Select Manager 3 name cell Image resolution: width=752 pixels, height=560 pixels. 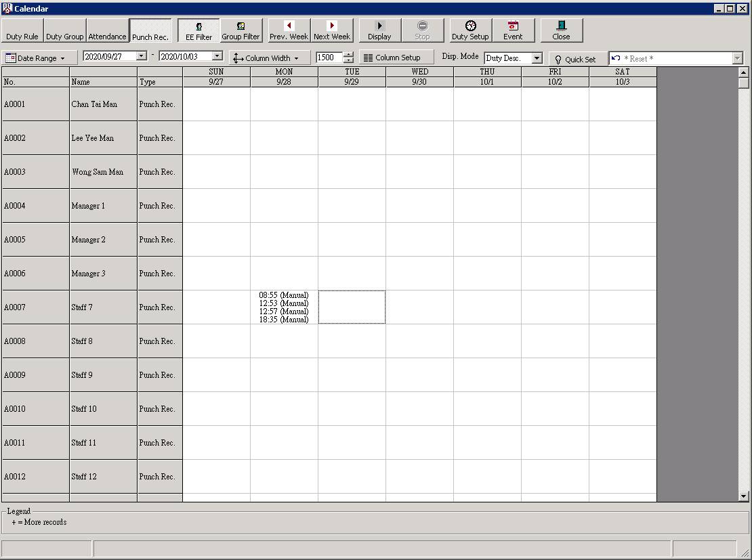click(x=103, y=274)
